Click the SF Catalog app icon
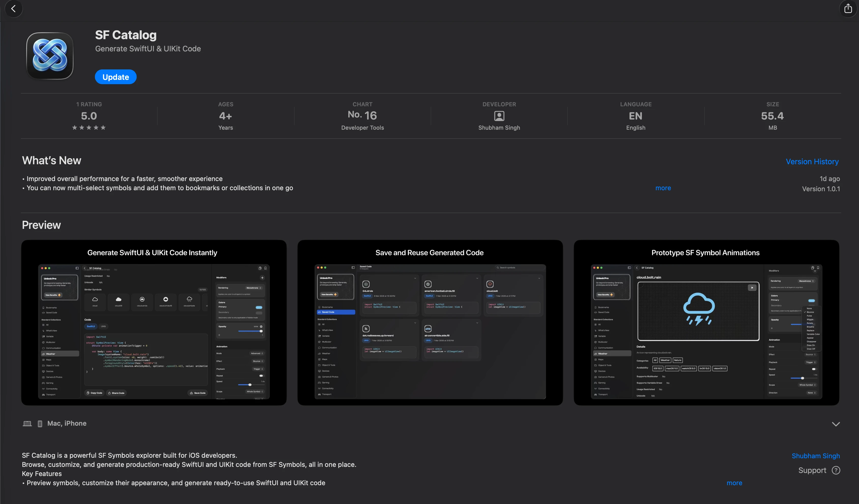 click(x=50, y=56)
